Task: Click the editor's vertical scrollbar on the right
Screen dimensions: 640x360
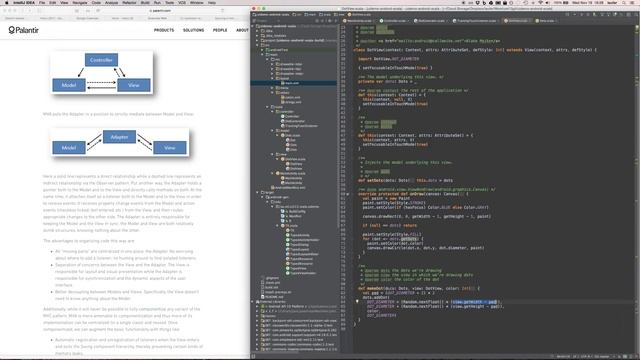Action: (637, 188)
